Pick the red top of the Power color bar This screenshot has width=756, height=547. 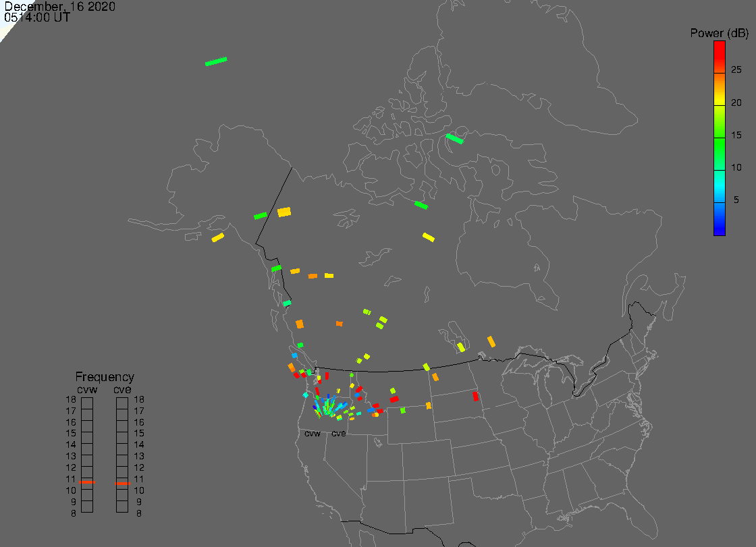click(720, 57)
